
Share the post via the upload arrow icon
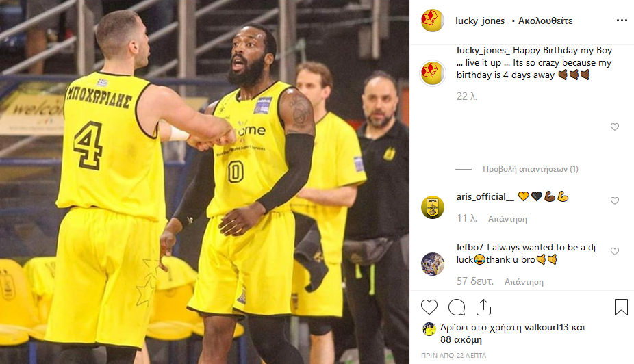click(483, 307)
